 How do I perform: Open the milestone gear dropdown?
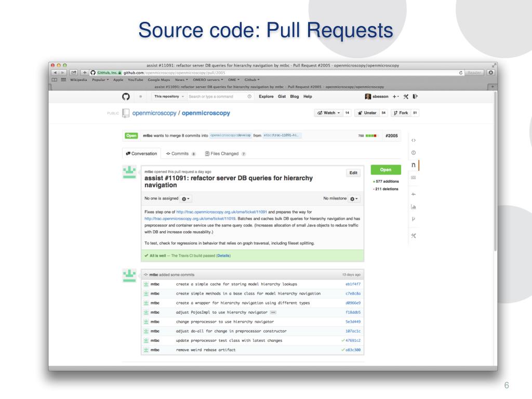tap(354, 199)
